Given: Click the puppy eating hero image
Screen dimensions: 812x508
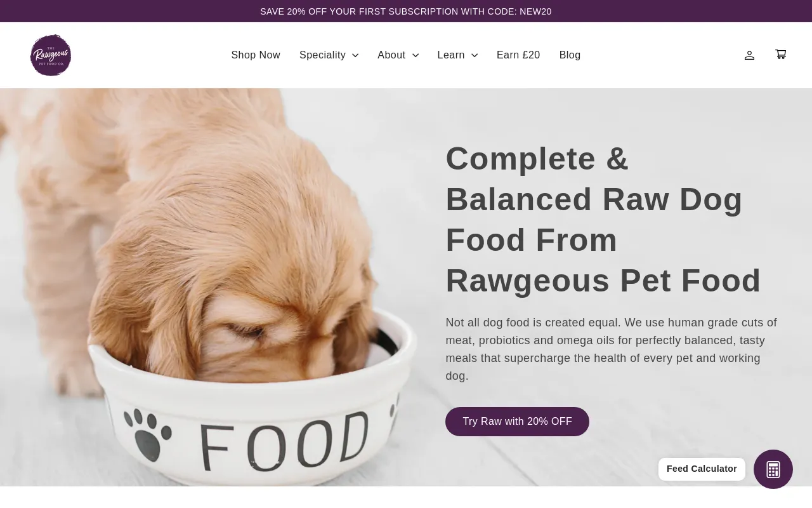Looking at the screenshot, I should pos(209,287).
